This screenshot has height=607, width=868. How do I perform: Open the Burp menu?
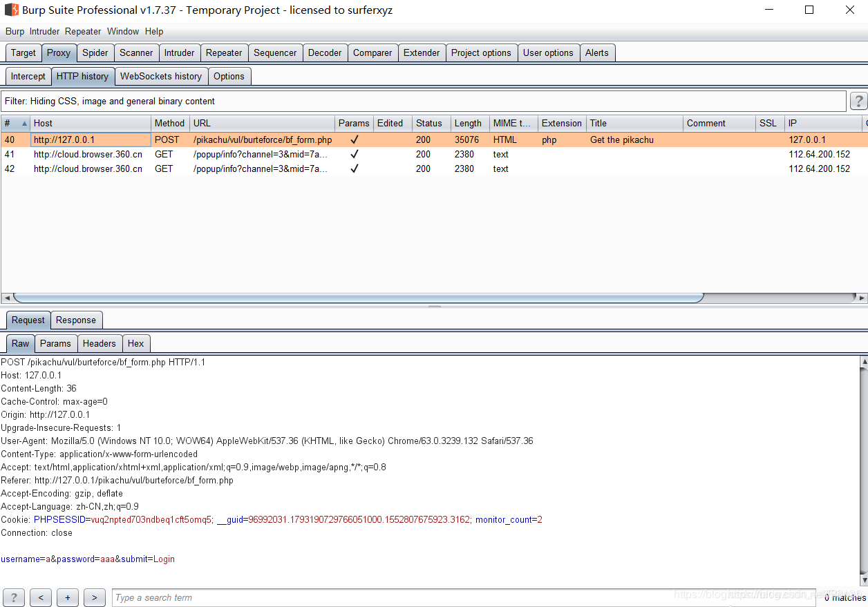[15, 31]
